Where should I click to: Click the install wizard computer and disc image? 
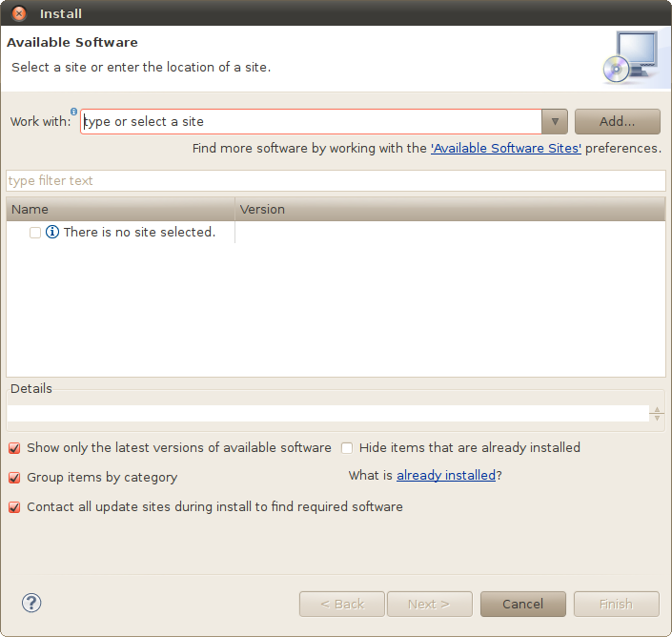coord(630,57)
